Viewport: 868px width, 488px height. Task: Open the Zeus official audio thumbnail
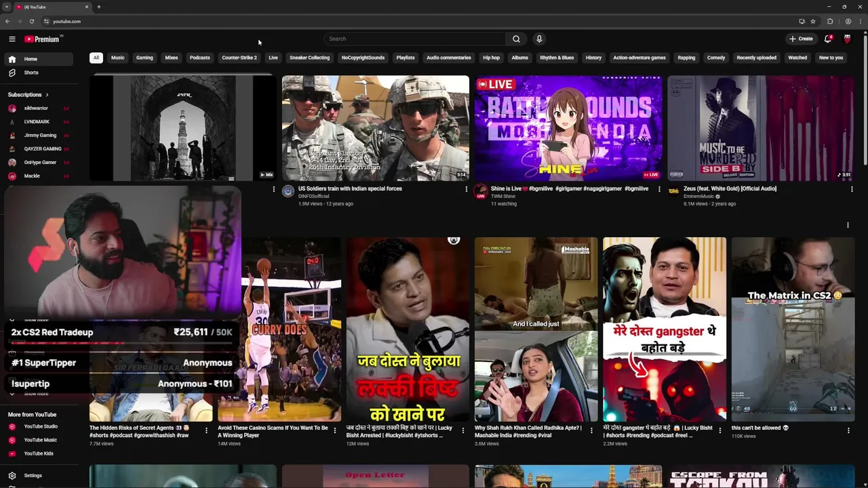(761, 128)
